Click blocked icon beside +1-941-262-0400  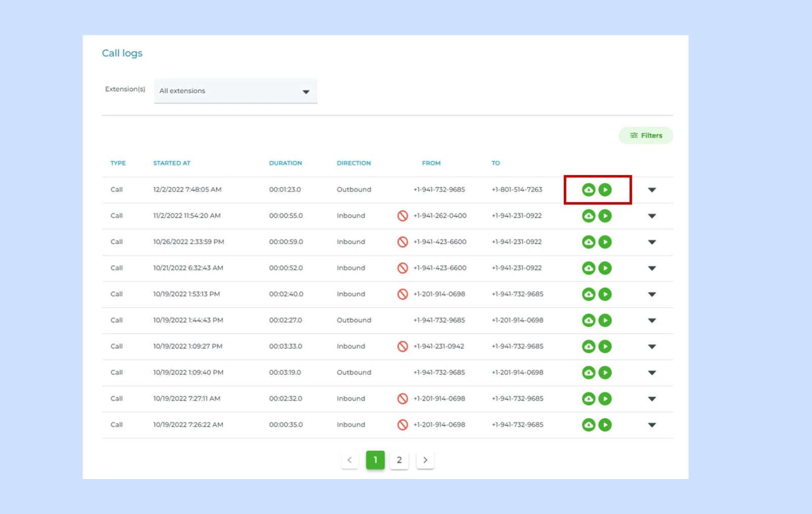(x=402, y=216)
